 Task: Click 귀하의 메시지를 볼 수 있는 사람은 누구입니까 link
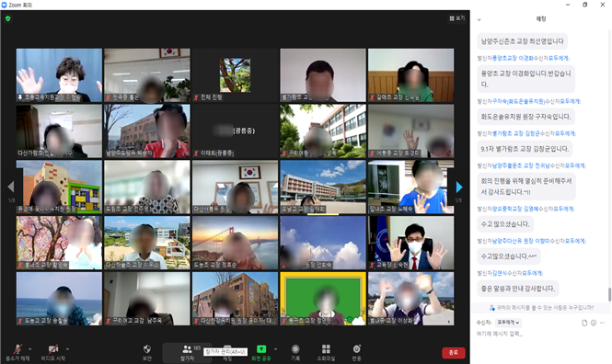tap(545, 308)
